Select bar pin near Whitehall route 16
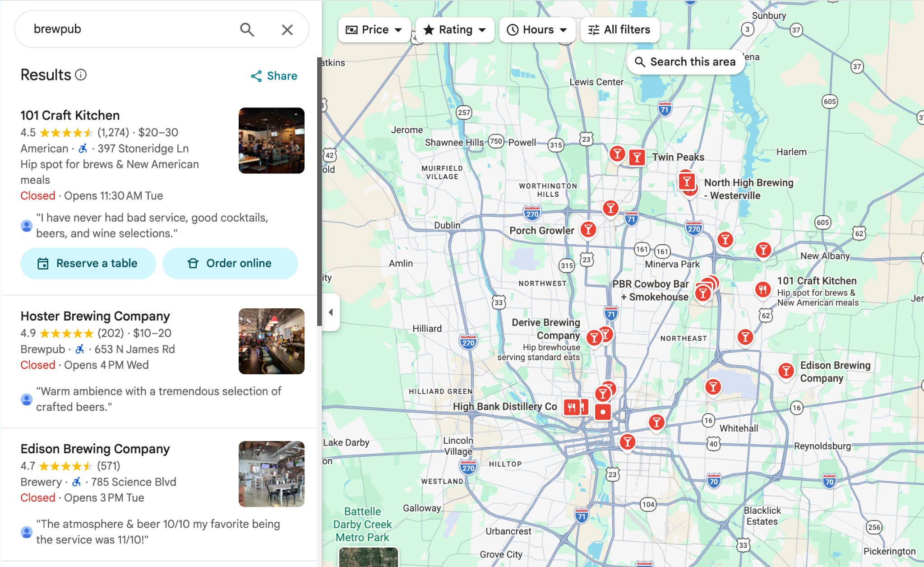This screenshot has height=567, width=924. pos(656,423)
